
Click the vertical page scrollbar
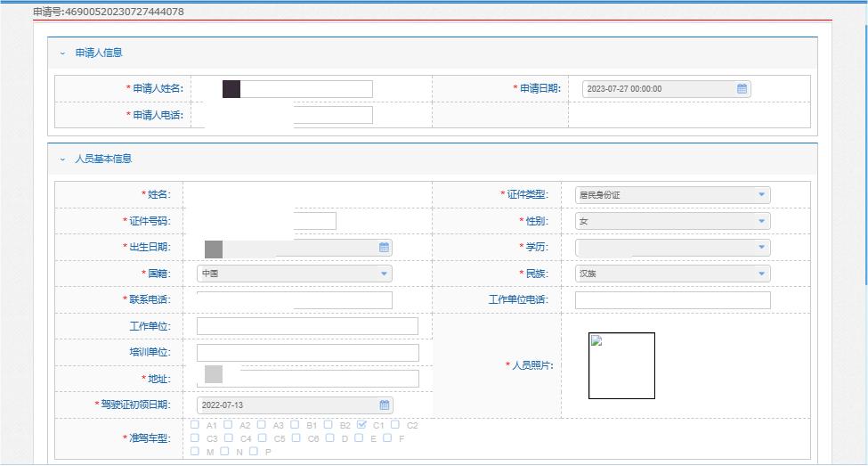tap(864, 178)
